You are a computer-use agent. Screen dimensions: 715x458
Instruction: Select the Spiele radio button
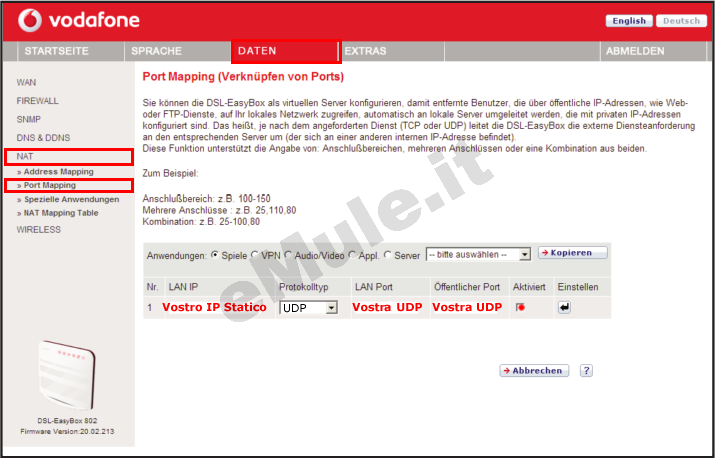point(215,255)
